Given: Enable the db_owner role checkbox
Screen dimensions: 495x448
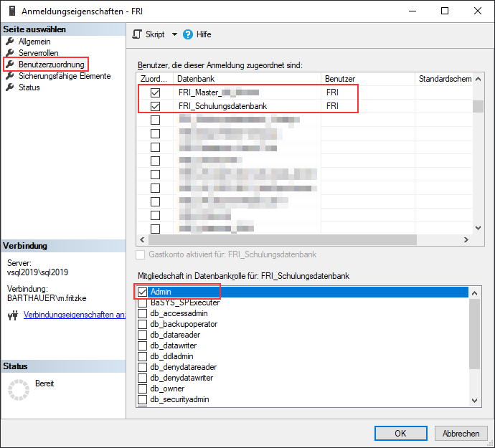Looking at the screenshot, I should 142,389.
